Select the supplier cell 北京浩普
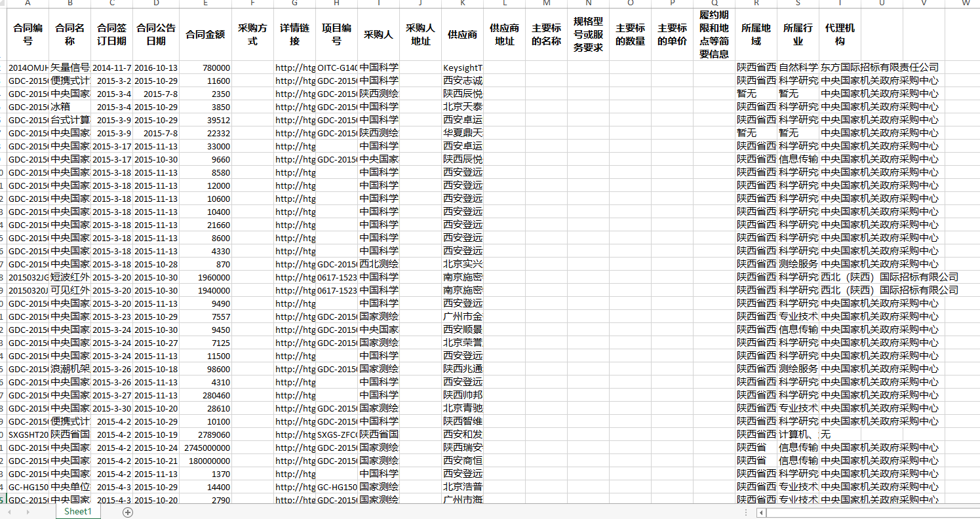Image resolution: width=980 pixels, height=519 pixels. [x=462, y=487]
